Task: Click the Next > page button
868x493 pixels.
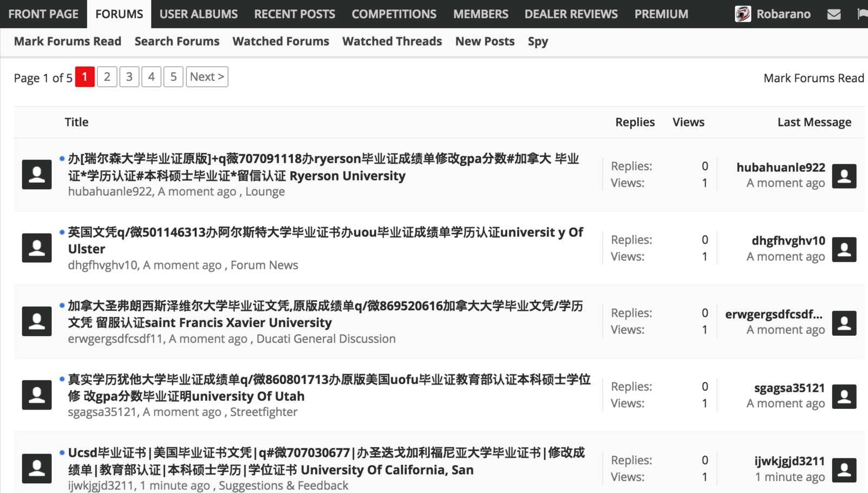Action: tap(207, 76)
